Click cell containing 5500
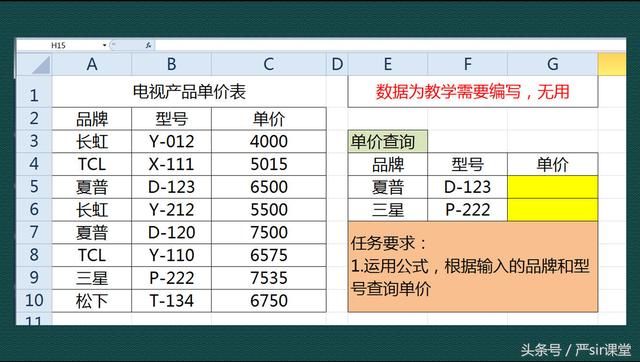This screenshot has height=362, width=640. [269, 210]
